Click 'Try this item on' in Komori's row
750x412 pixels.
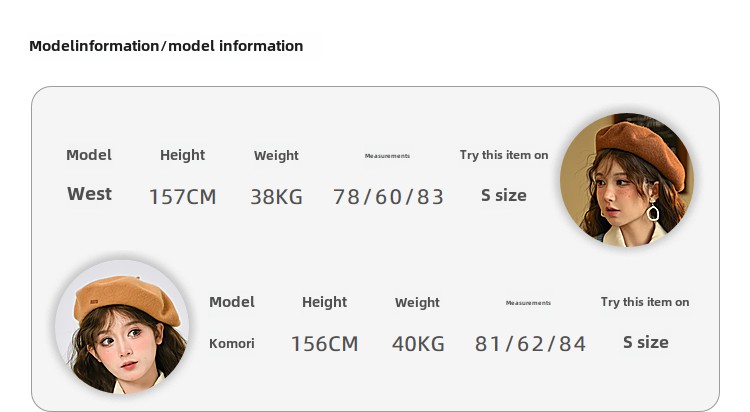coord(645,302)
